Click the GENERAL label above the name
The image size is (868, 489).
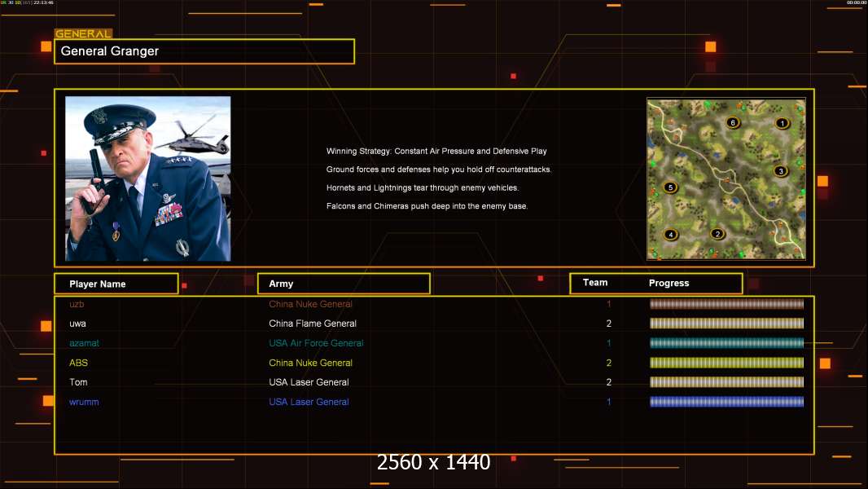click(x=83, y=33)
